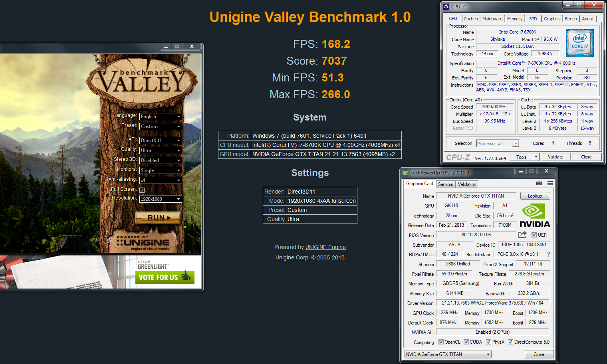Switch to the Caches tab in CPU-Z

coord(470,19)
